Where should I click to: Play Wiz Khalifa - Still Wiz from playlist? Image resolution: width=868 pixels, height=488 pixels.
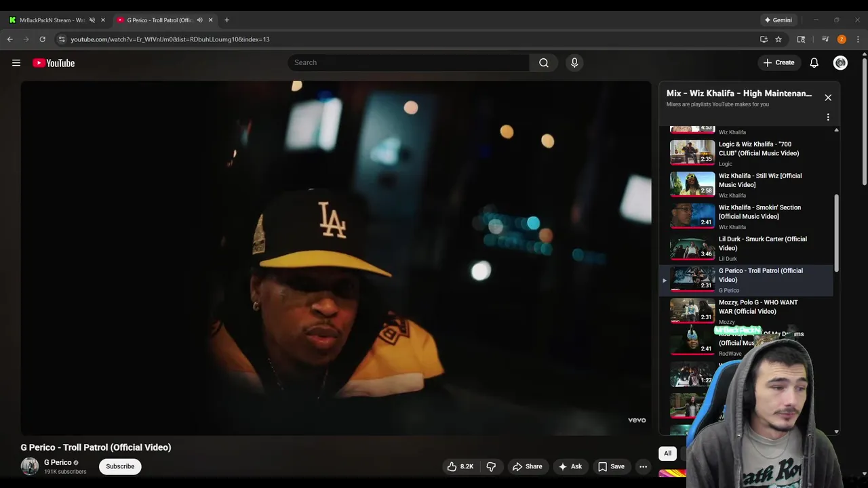746,185
